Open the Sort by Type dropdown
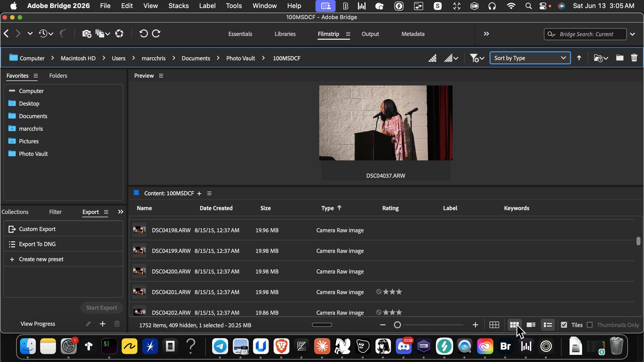Viewport: 644px width, 362px height. coord(530,58)
